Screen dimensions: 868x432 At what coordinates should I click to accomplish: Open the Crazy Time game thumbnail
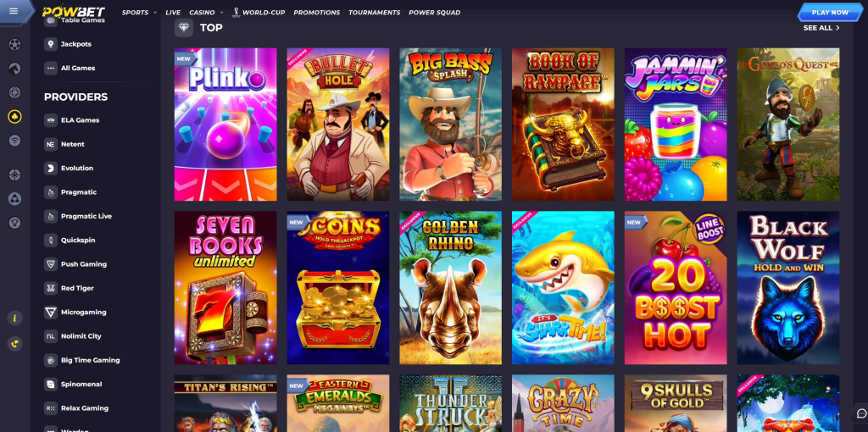tap(563, 403)
